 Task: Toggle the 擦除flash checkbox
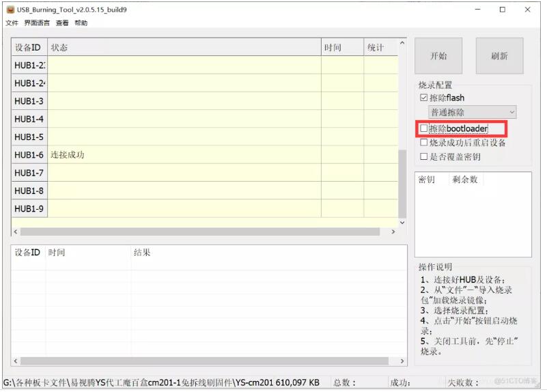423,98
